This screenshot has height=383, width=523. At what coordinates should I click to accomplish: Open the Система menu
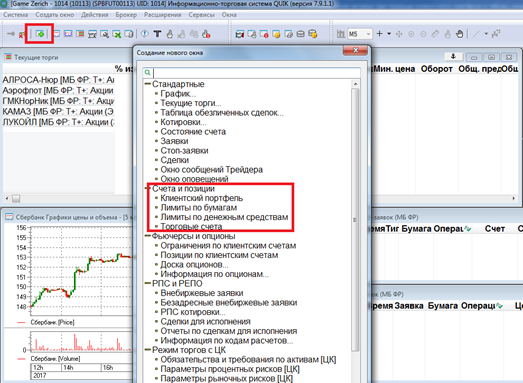pyautogui.click(x=15, y=15)
